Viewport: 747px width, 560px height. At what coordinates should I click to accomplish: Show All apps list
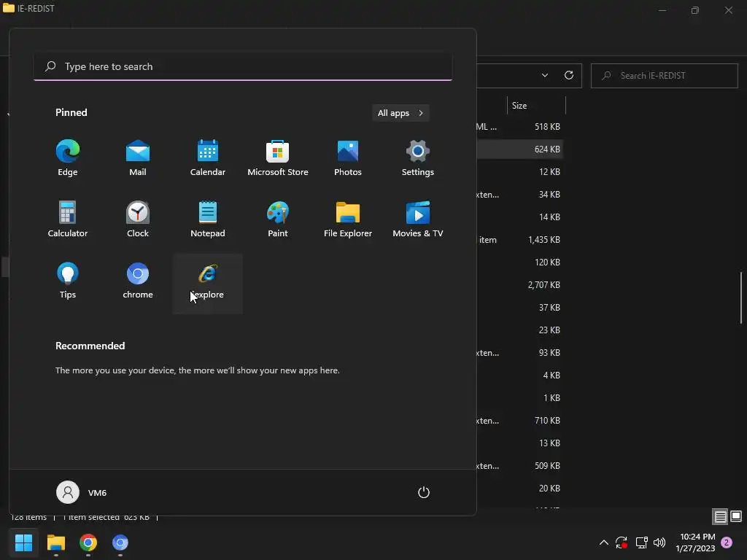(x=400, y=113)
